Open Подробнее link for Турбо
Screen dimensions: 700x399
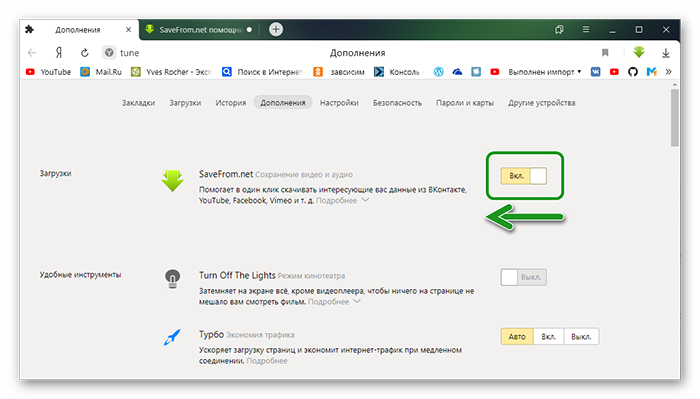pyautogui.click(x=267, y=361)
